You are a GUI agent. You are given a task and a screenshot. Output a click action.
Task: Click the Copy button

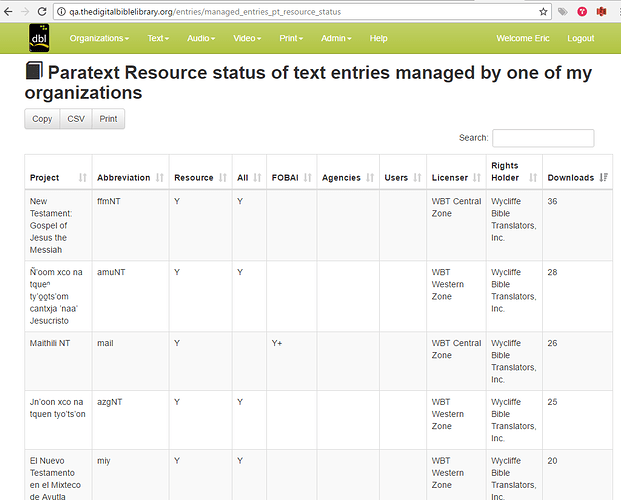click(x=42, y=119)
